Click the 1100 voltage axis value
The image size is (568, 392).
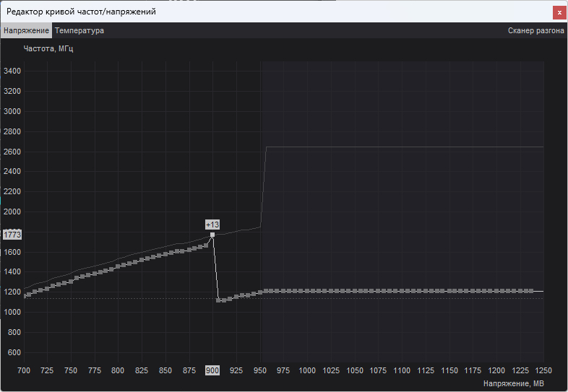tap(402, 370)
